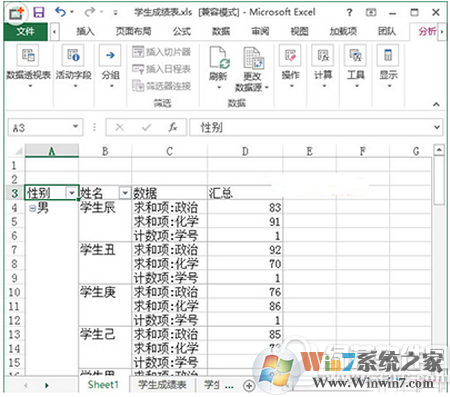
Task: Add a new sheet with plus icon
Action: coord(249,386)
